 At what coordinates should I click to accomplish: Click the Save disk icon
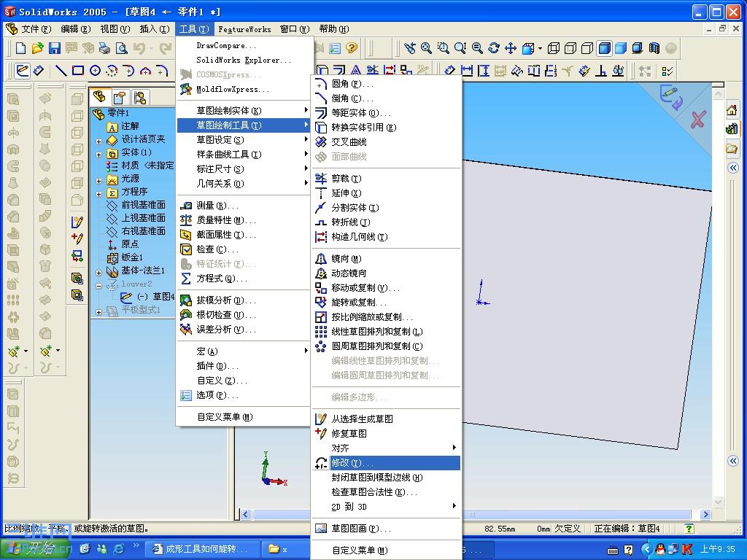(x=54, y=48)
